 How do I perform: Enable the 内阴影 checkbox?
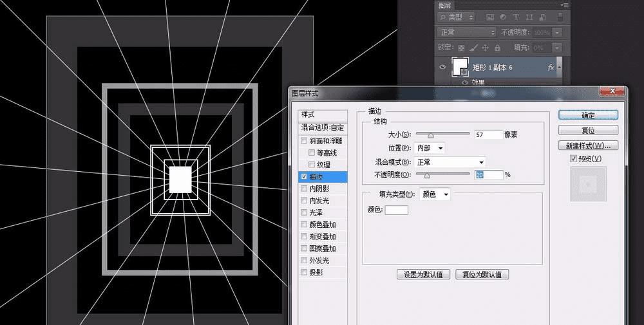pyautogui.click(x=304, y=189)
